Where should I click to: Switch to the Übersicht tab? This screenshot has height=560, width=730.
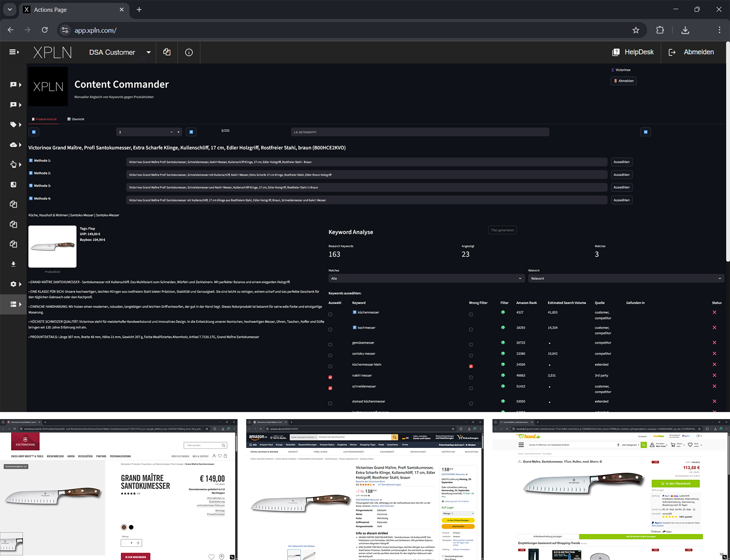point(76,119)
